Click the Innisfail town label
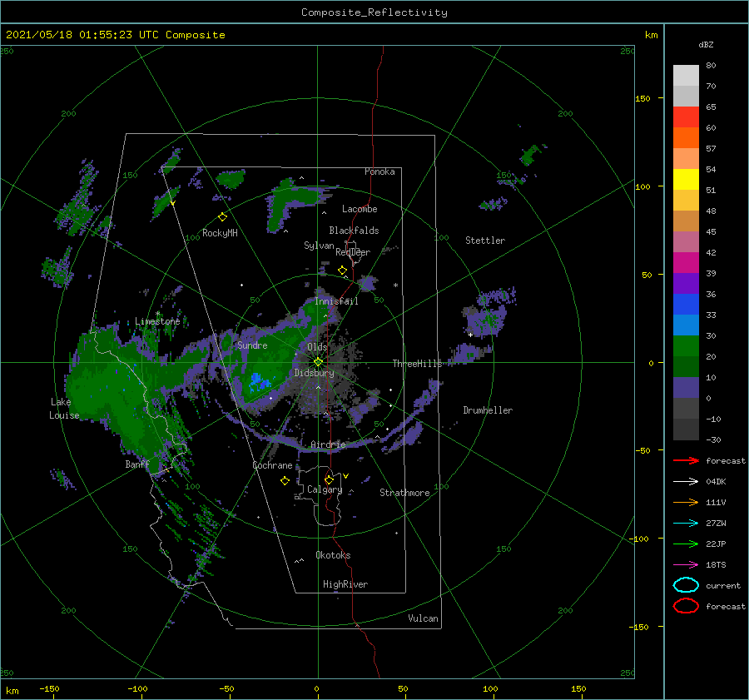This screenshot has width=749, height=700. coord(336,301)
